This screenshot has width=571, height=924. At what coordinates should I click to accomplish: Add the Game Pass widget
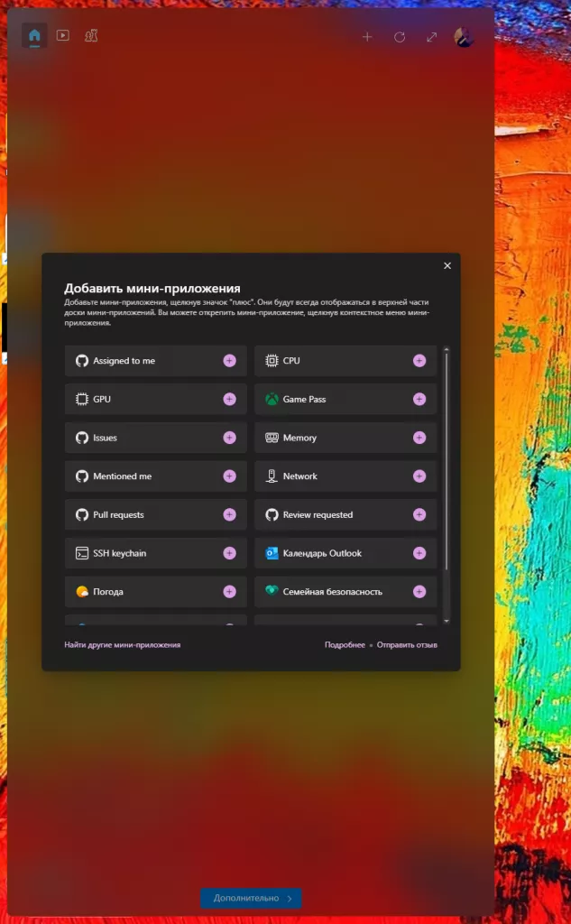(x=419, y=399)
